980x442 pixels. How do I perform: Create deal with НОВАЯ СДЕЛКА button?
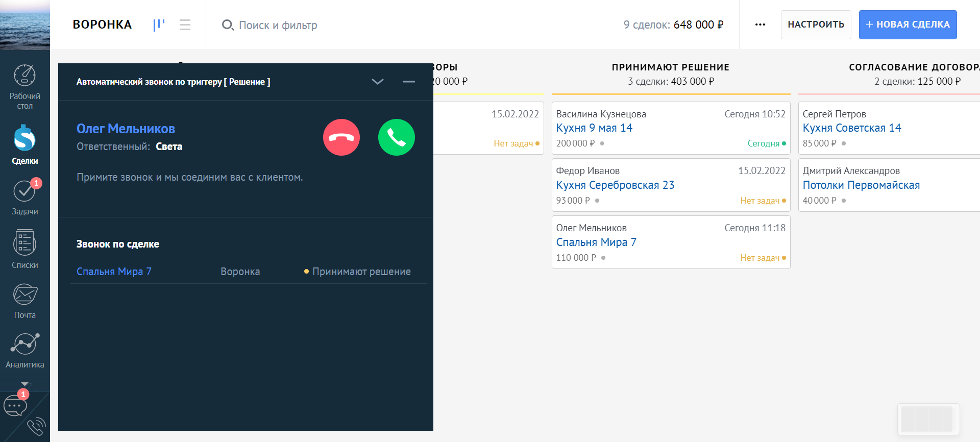coord(908,24)
